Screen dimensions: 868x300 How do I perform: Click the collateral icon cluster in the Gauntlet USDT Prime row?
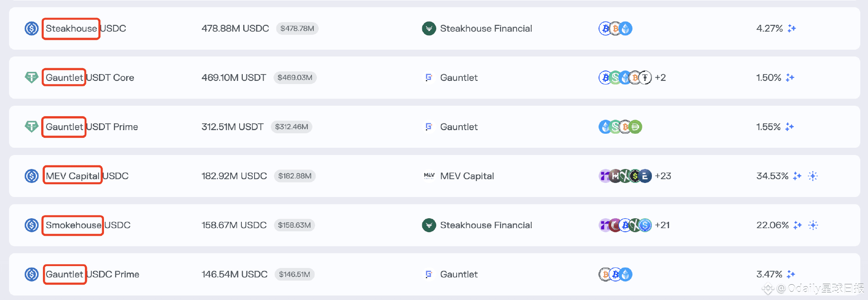620,127
